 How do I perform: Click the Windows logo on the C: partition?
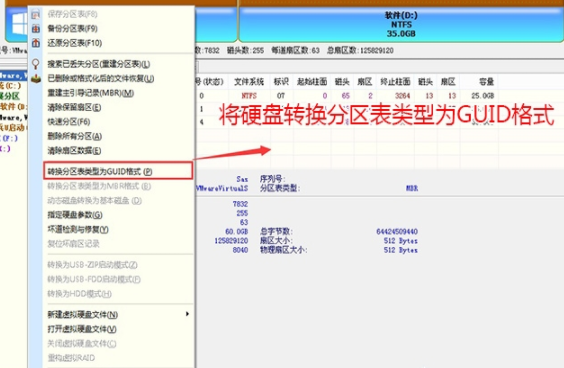pyautogui.click(x=19, y=24)
